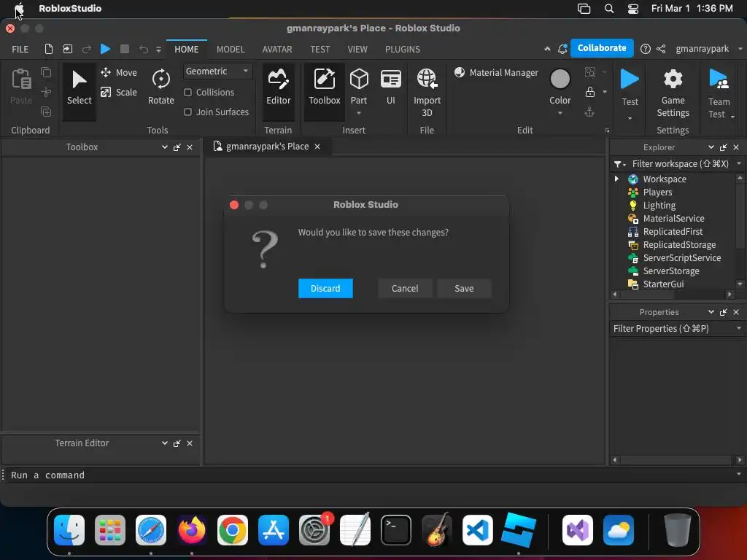Toggle the anchor tool in Edit group
The image size is (747, 560).
coord(589,112)
